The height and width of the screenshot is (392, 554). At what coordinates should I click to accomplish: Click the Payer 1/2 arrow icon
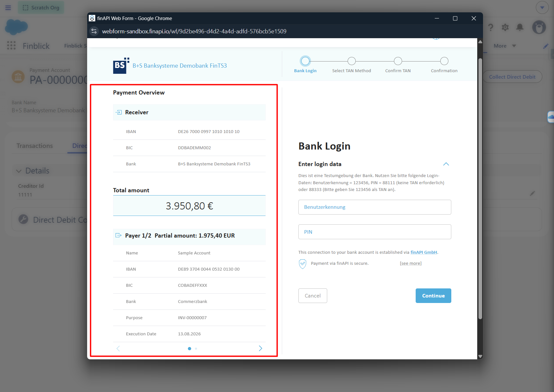pyautogui.click(x=119, y=235)
